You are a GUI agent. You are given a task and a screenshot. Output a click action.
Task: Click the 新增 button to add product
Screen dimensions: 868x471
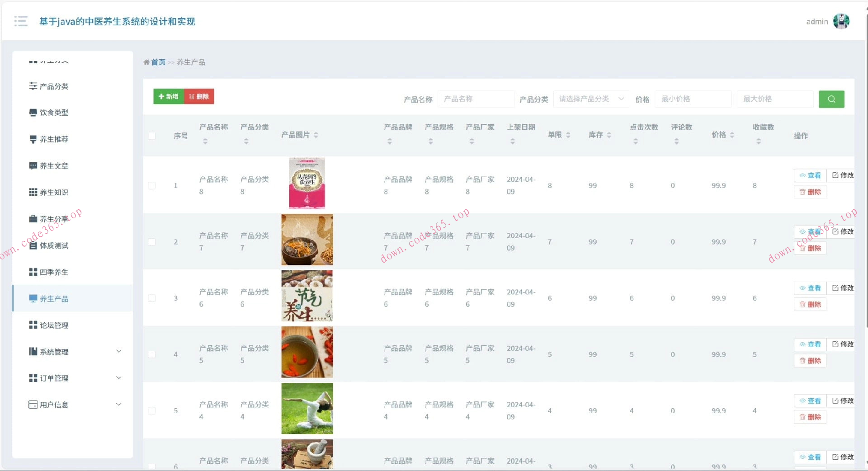point(168,96)
